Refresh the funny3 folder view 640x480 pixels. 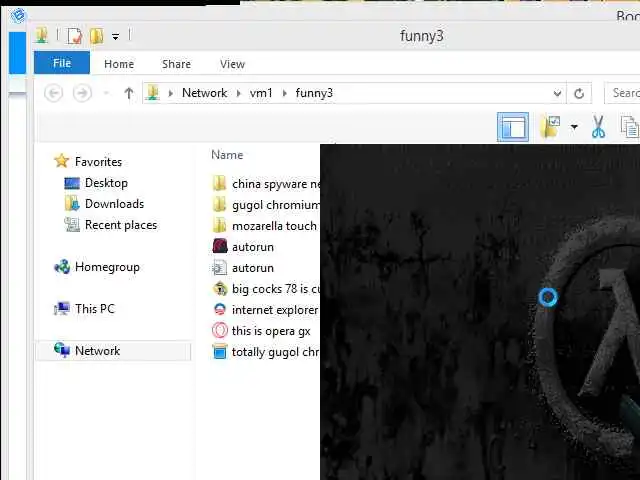coord(579,93)
